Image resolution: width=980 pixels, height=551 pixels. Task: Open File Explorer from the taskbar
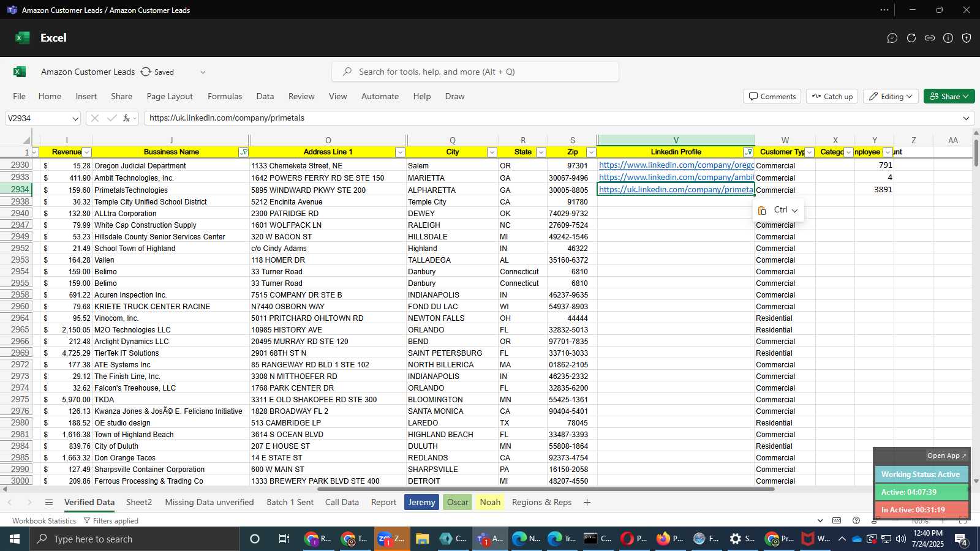pyautogui.click(x=422, y=539)
